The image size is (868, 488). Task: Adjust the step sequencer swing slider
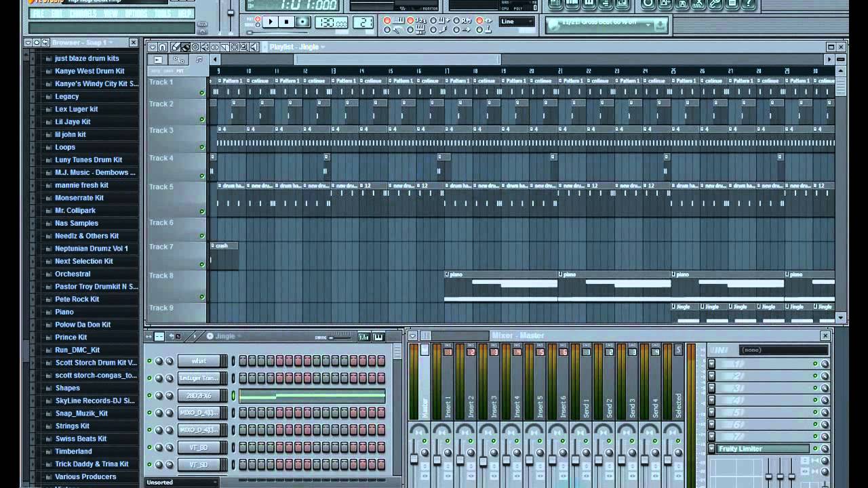coord(340,337)
